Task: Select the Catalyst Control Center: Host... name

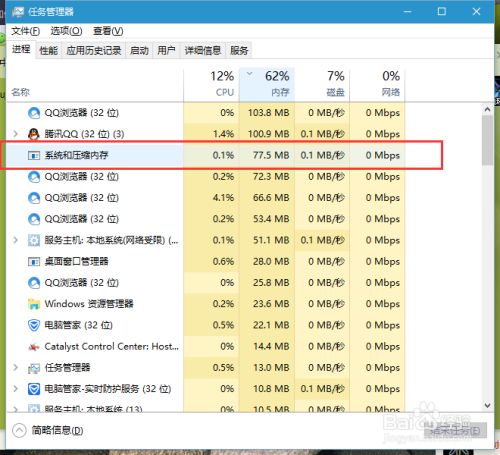Action: click(112, 346)
